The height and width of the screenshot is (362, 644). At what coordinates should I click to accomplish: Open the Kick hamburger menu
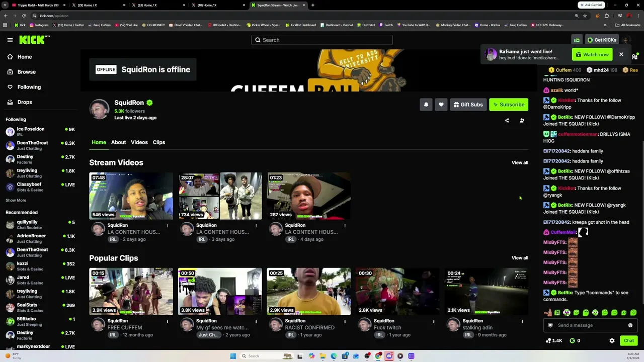[10, 40]
